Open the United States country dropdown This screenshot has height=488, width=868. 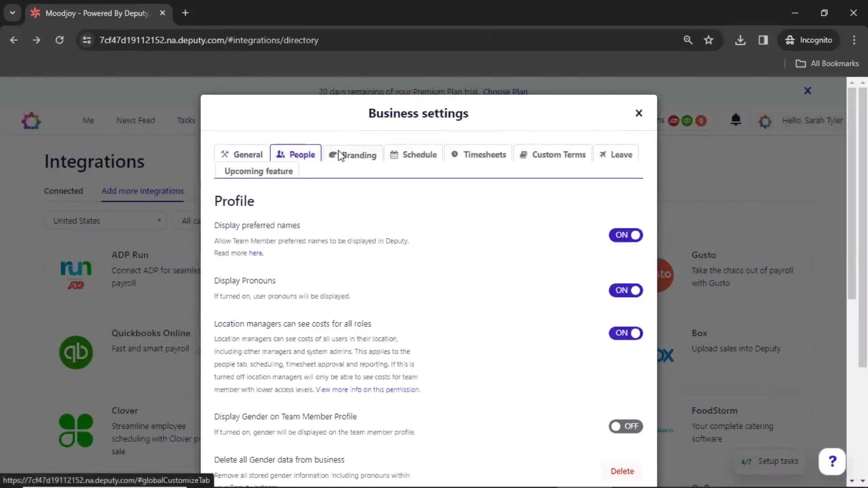pos(105,221)
